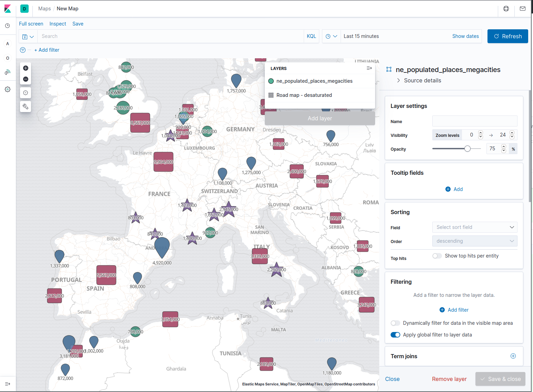Open the filter options menu icon

pos(23,50)
